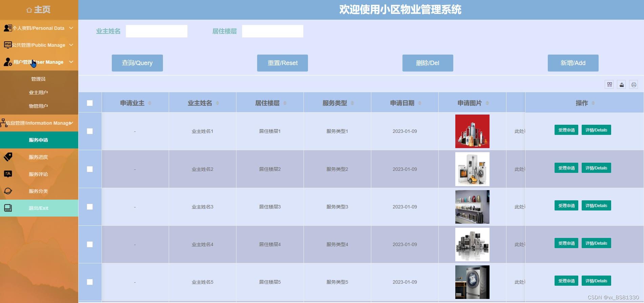Sort by 申请日期 column arrows
This screenshot has width=644, height=303.
pyautogui.click(x=420, y=103)
